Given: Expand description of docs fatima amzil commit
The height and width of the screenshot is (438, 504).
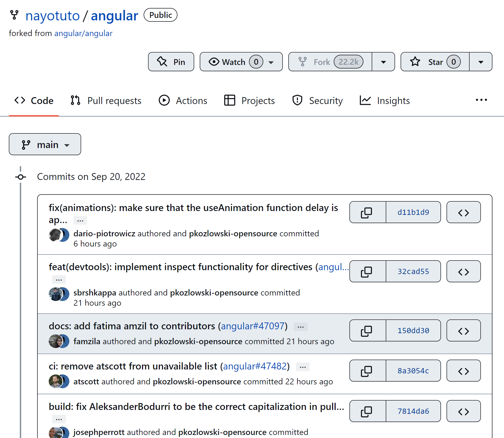Looking at the screenshot, I should [x=301, y=327].
